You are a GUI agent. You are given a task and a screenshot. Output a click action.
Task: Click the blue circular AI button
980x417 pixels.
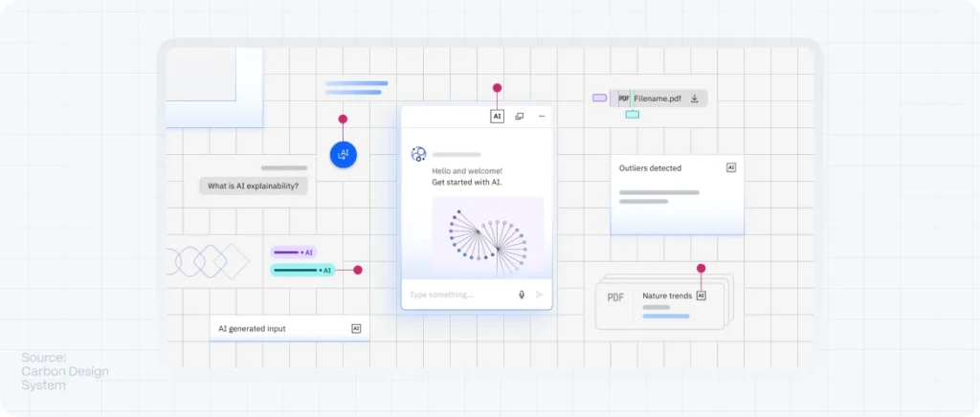pyautogui.click(x=344, y=154)
